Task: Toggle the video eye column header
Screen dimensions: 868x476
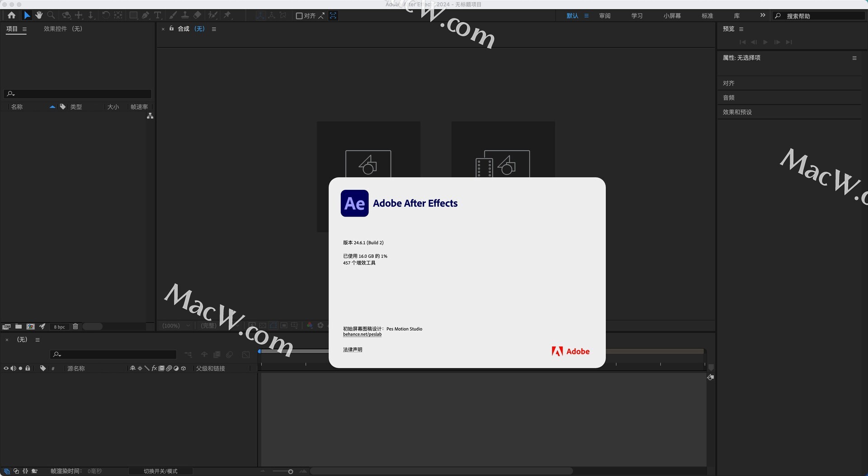Action: [x=6, y=368]
